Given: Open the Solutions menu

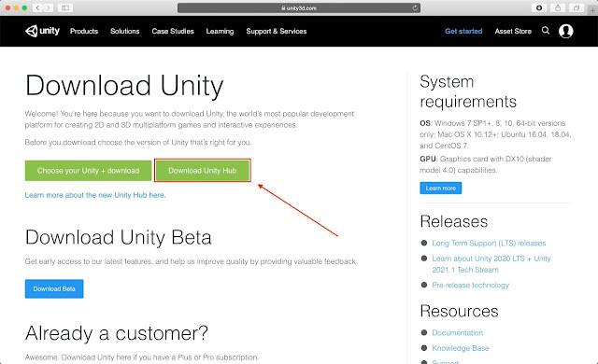Looking at the screenshot, I should tap(124, 31).
